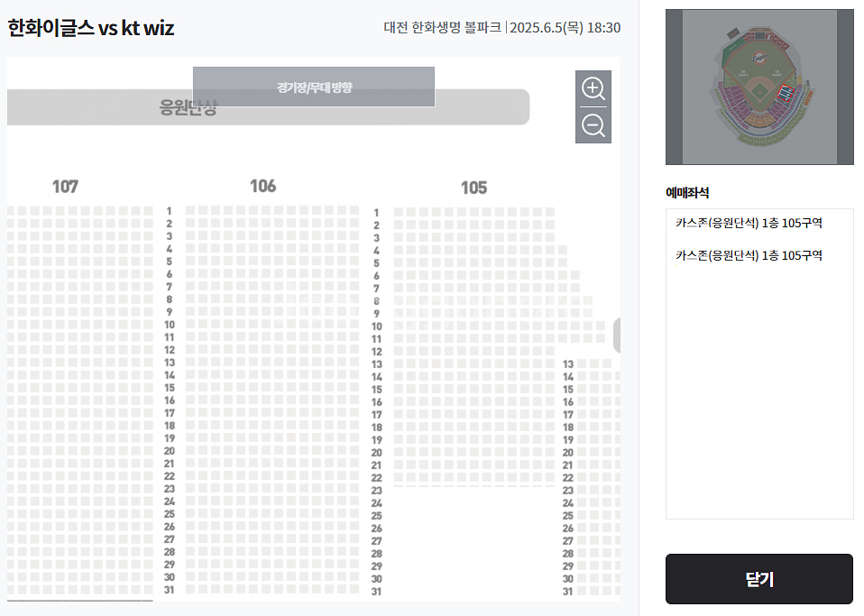Click row number 31 label of section 106
Viewport: 864px width, 616px height.
pyautogui.click(x=170, y=590)
